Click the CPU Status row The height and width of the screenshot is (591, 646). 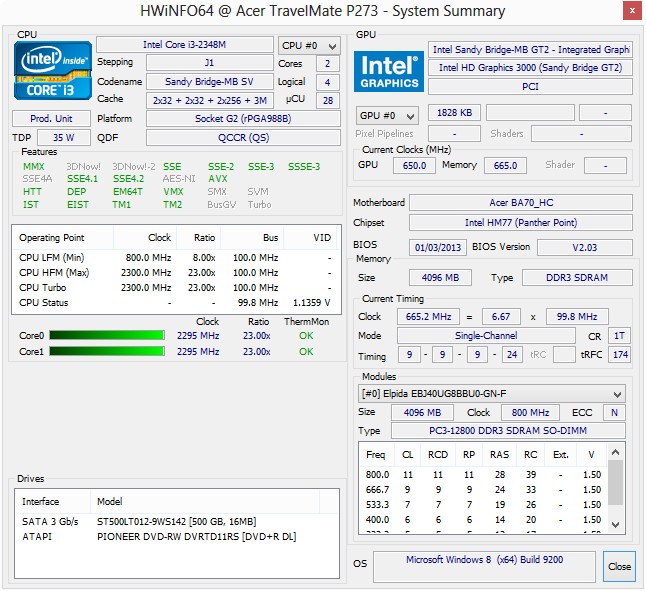[176, 303]
